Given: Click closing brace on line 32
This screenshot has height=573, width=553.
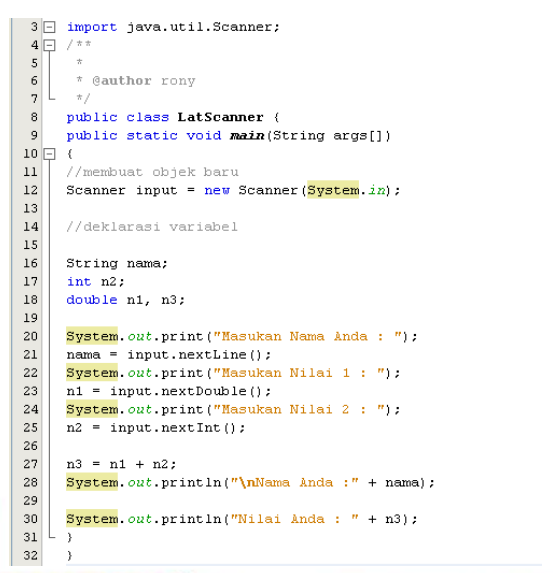Looking at the screenshot, I should click(69, 555).
